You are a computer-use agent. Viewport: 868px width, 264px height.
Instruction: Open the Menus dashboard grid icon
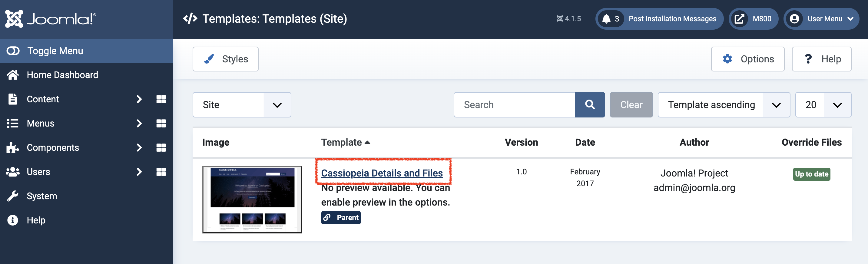click(161, 123)
